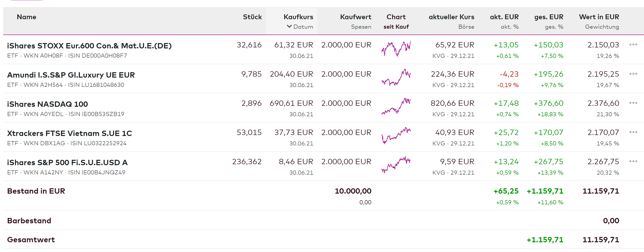Open the Xtrackers FTSE Vietnam mini chart

(x=396, y=135)
